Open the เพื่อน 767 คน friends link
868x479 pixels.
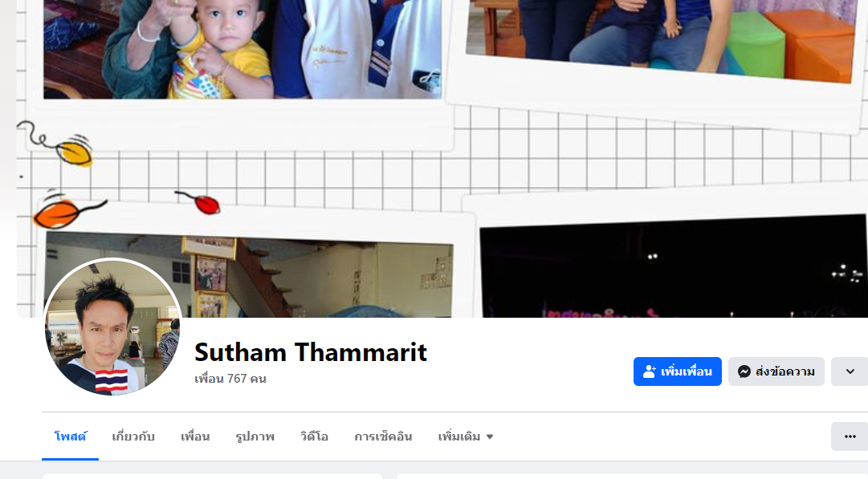click(230, 379)
